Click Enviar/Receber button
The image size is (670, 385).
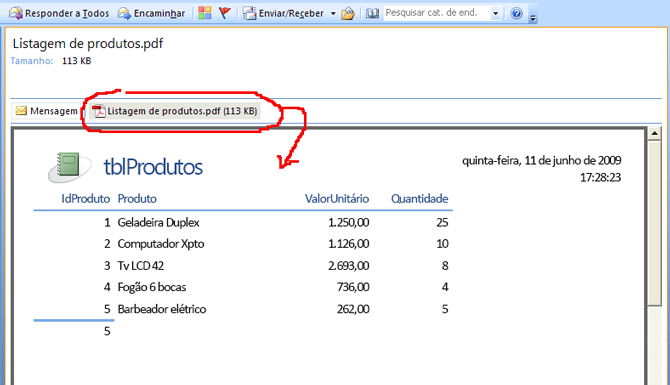(x=284, y=13)
